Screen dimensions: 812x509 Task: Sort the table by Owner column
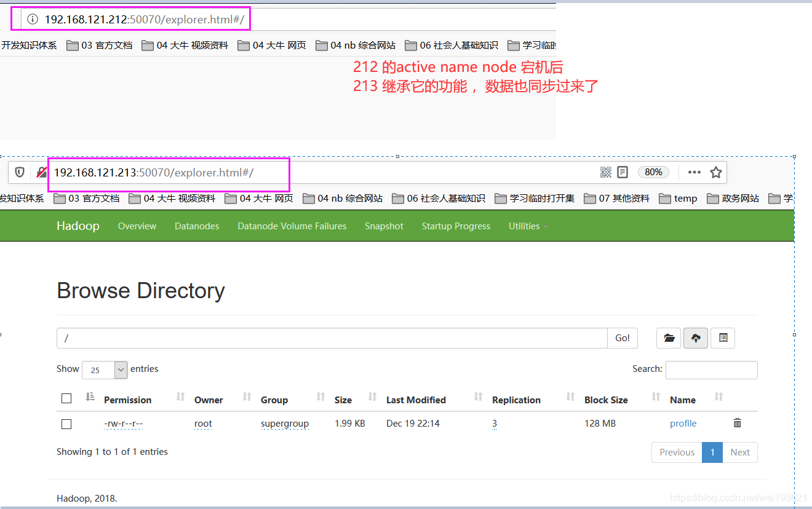pyautogui.click(x=247, y=397)
